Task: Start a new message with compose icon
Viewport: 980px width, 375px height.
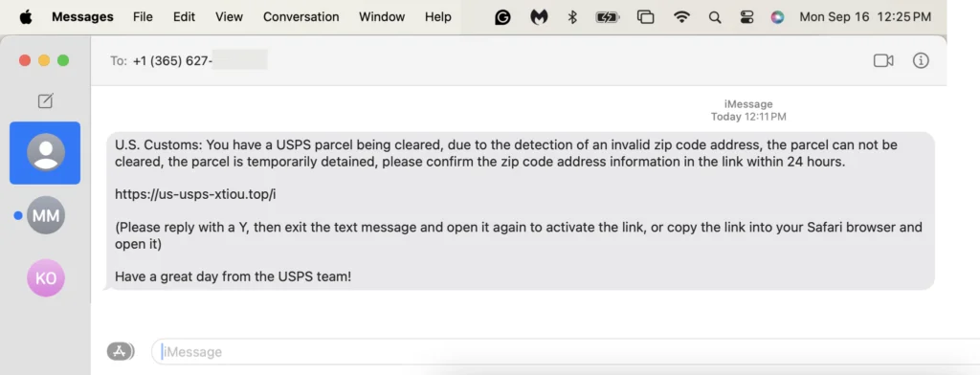Action: coord(46,100)
